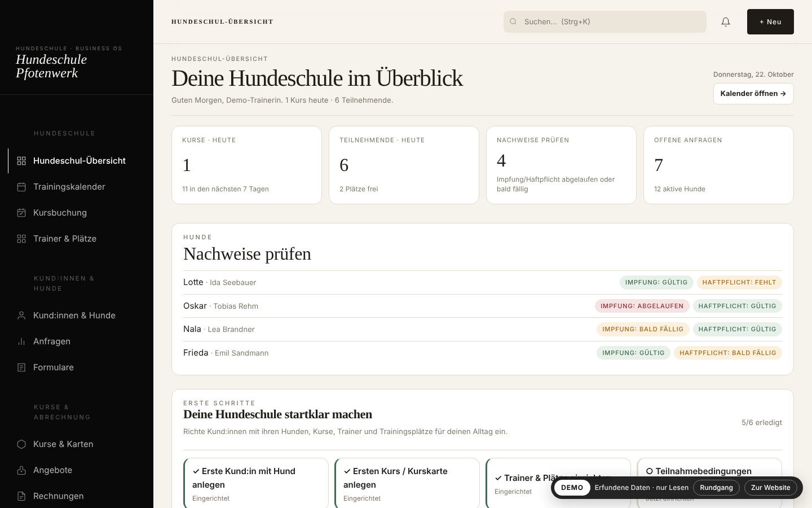Click the Angebote icon in sidebar
This screenshot has height=508, width=812.
click(x=21, y=470)
